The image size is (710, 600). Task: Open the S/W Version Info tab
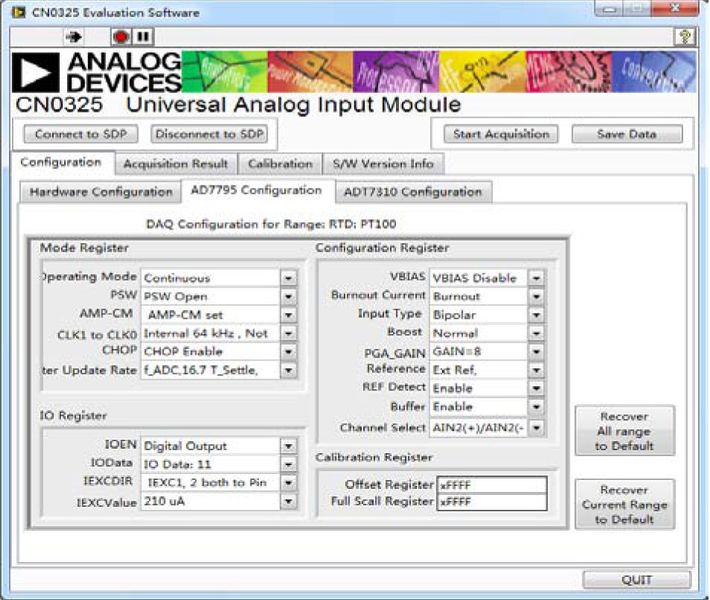tap(383, 164)
